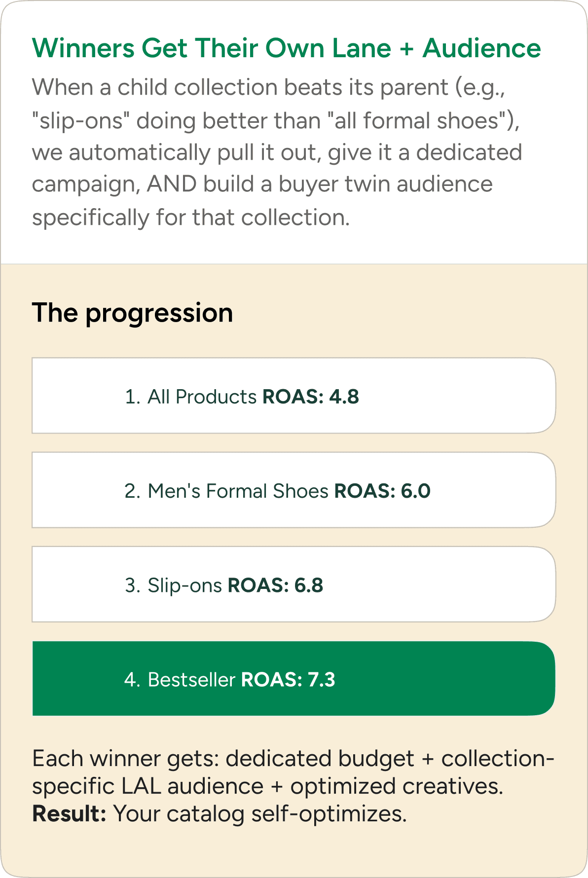Select the Men's Formal Shoes progression card

click(x=294, y=490)
